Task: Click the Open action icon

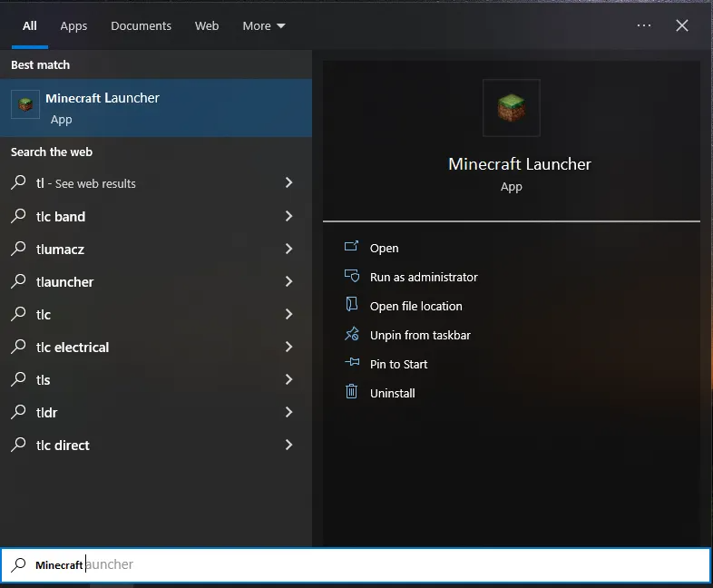Action: 352,248
